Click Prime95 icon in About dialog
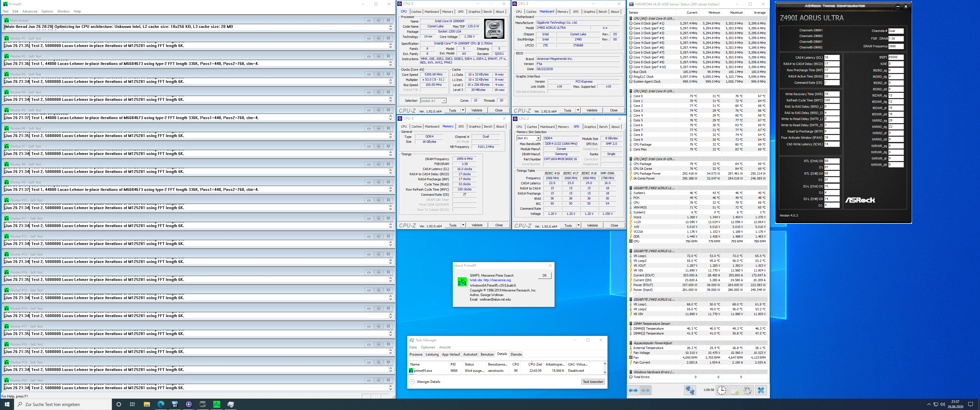This screenshot has width=980, height=410. [462, 281]
